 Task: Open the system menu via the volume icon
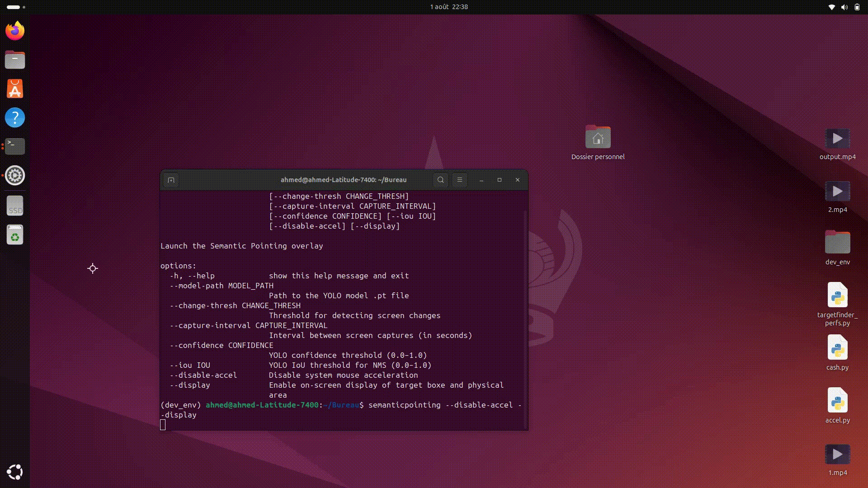click(x=844, y=7)
